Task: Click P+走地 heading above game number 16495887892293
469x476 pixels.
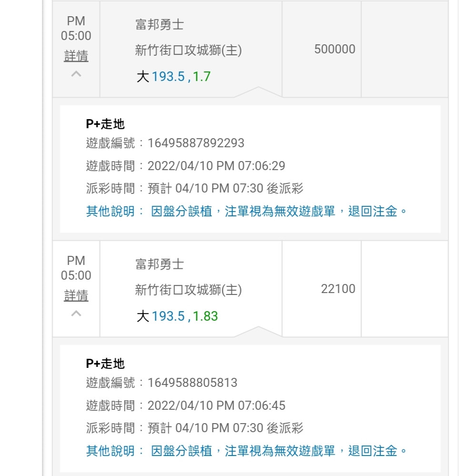Action: click(x=105, y=124)
